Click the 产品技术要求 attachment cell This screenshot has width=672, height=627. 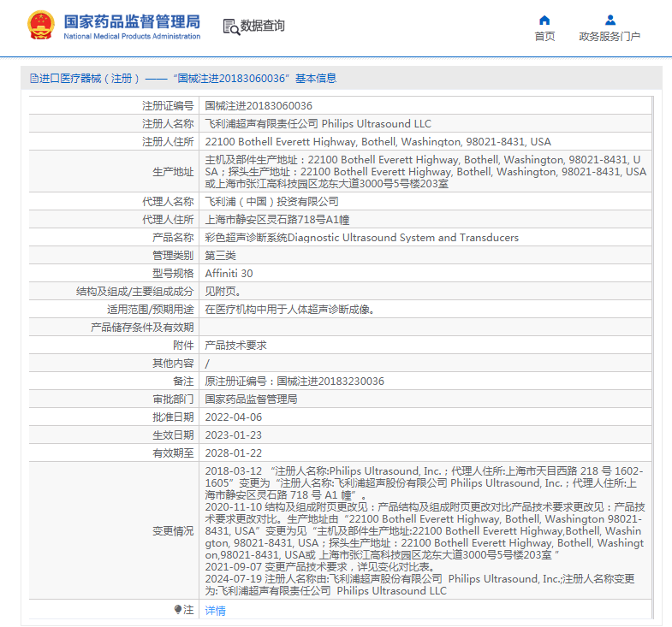click(x=235, y=346)
